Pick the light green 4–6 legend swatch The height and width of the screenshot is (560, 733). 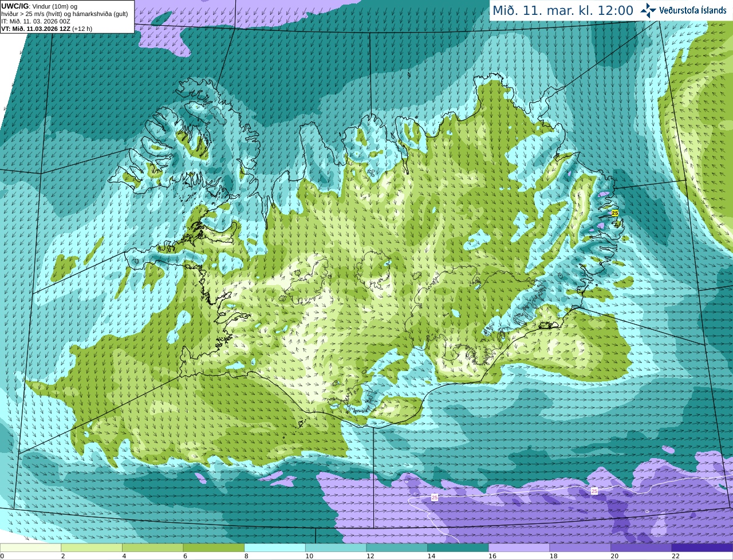153,547
